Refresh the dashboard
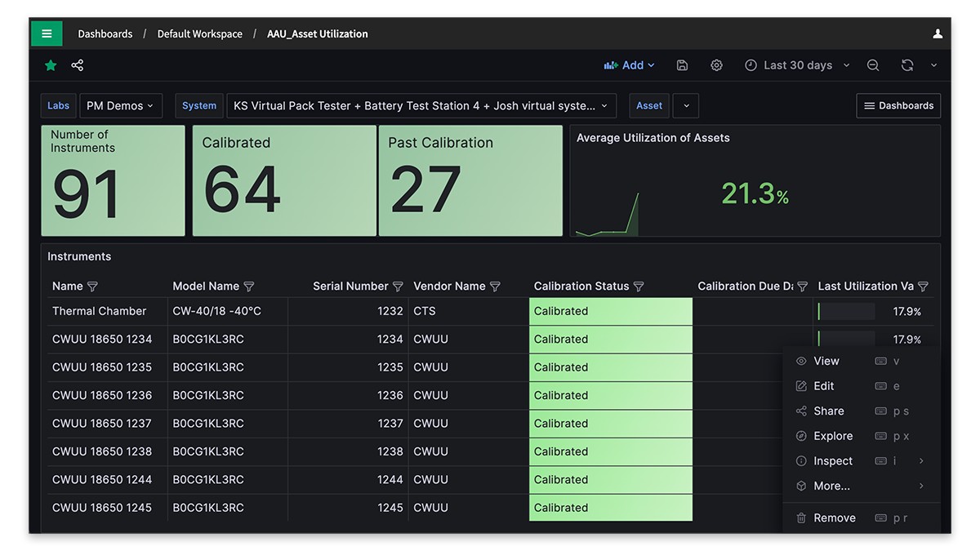The height and width of the screenshot is (551, 980). pos(906,65)
